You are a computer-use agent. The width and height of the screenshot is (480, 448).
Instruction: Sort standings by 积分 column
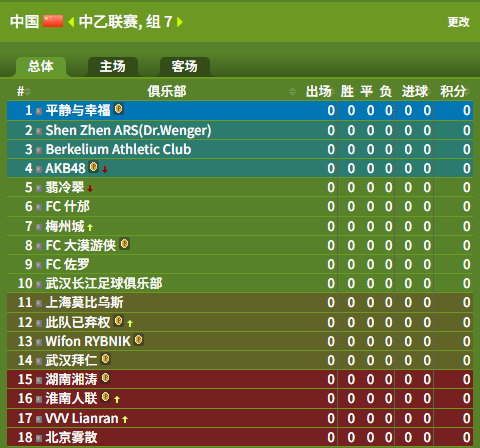tap(454, 91)
